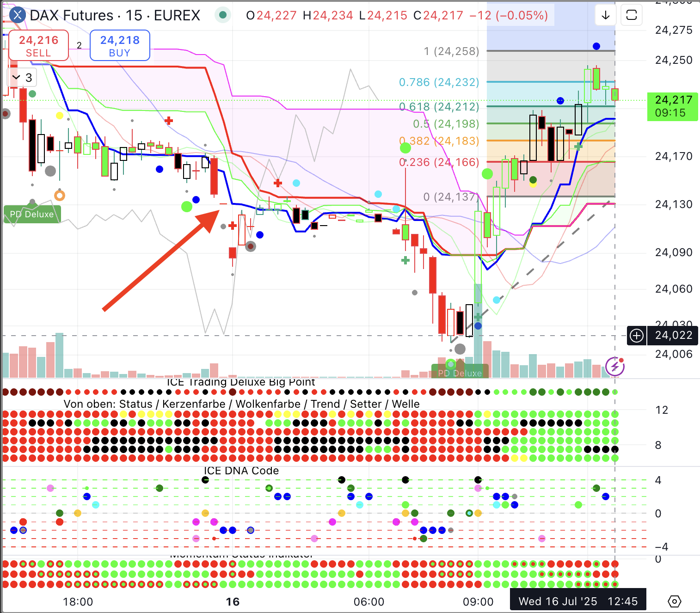Click the purple lightning bolt icon
The image size is (700, 613).
coord(615,367)
